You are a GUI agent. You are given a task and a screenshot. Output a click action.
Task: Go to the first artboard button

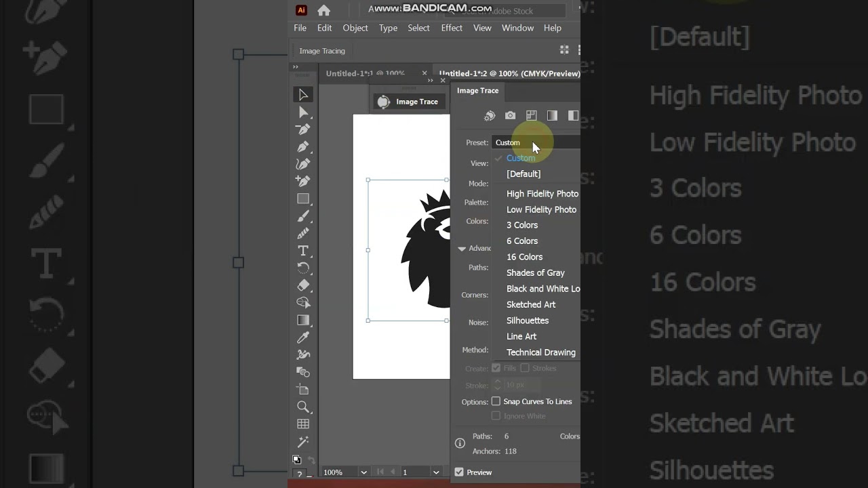[x=380, y=472]
